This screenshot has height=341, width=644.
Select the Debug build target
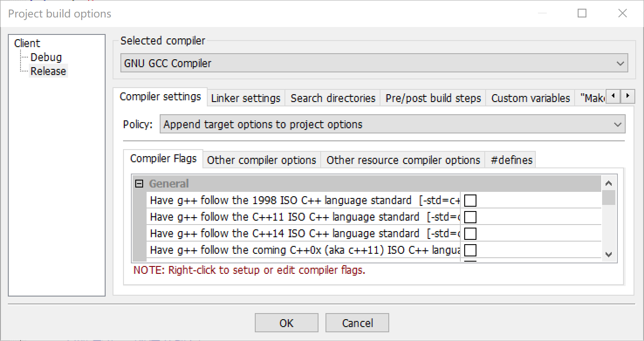(x=46, y=57)
